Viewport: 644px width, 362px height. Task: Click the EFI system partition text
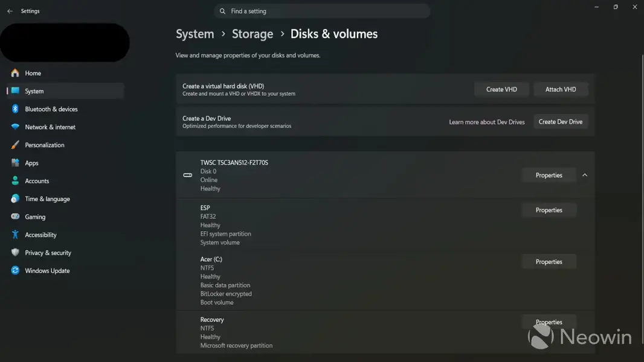[225, 233]
